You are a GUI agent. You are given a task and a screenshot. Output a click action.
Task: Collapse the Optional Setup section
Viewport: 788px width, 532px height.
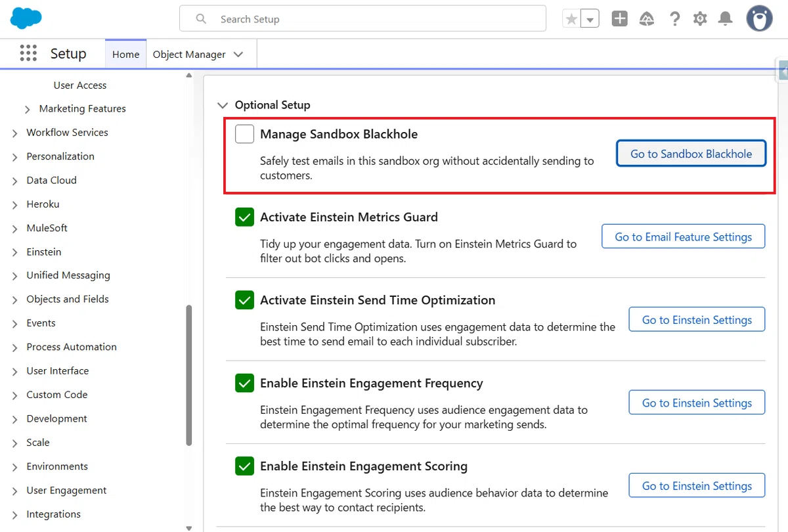tap(223, 105)
